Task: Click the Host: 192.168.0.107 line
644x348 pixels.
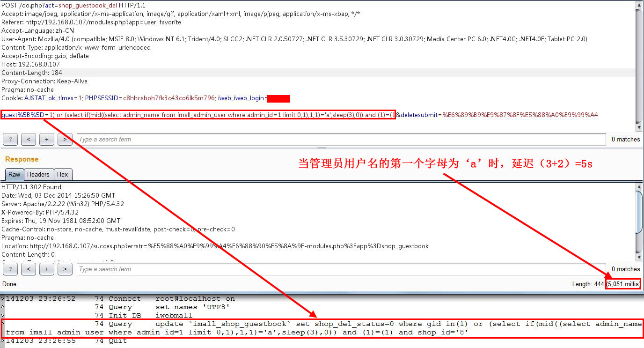Action: pyautogui.click(x=31, y=64)
